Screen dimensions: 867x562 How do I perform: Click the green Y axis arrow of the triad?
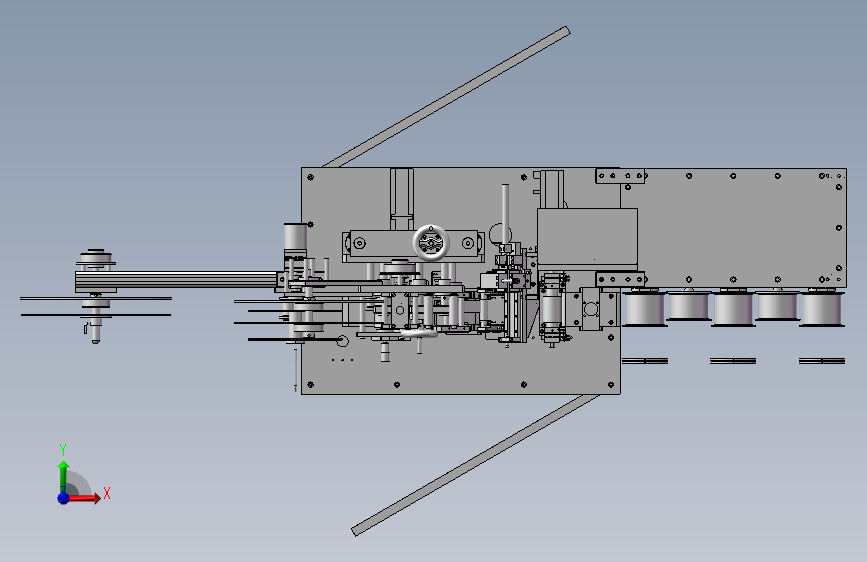[64, 478]
